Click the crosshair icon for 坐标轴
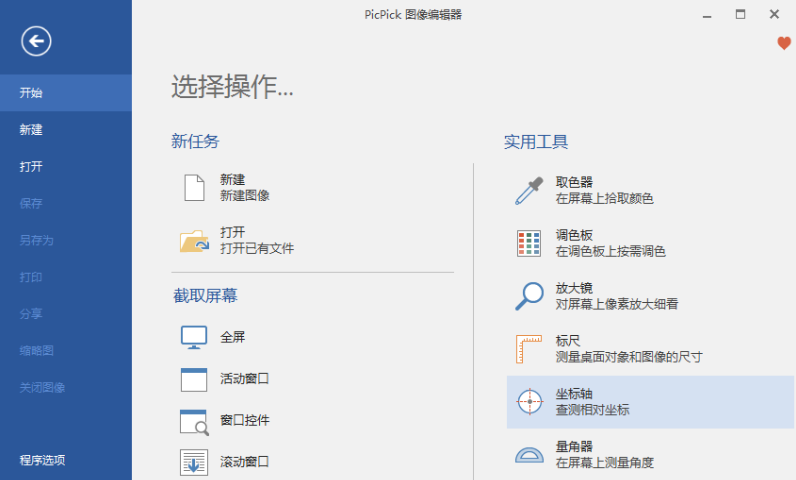Image resolution: width=796 pixels, height=480 pixels. [x=529, y=402]
